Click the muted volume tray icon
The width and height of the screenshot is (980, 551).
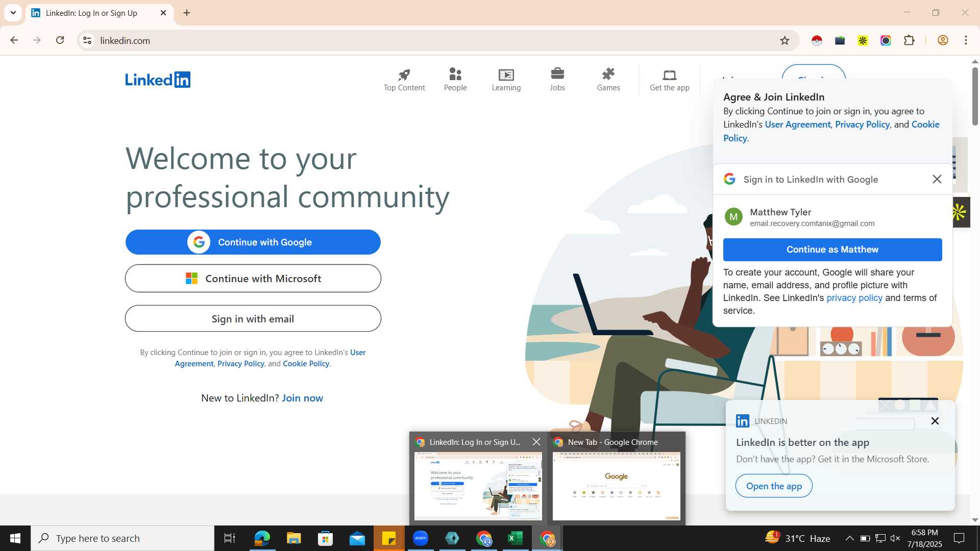(895, 538)
